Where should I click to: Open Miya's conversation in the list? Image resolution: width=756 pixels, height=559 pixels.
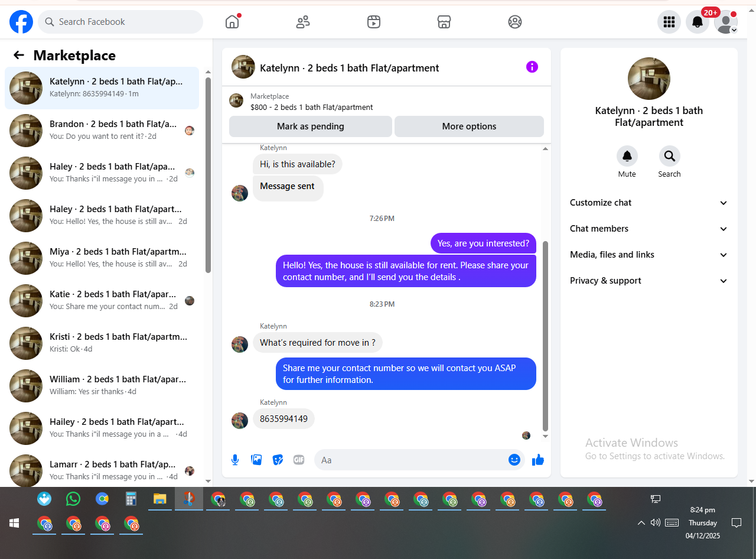pyautogui.click(x=102, y=258)
